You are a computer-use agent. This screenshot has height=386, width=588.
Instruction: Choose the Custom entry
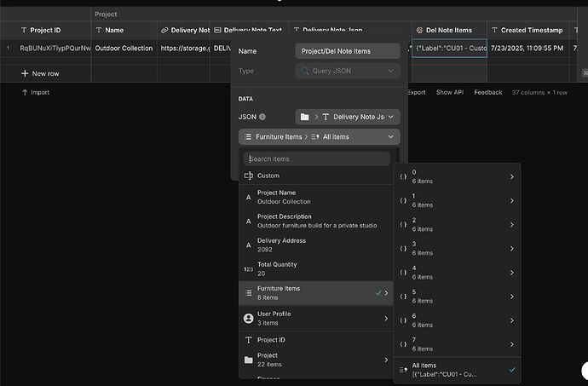click(316, 176)
